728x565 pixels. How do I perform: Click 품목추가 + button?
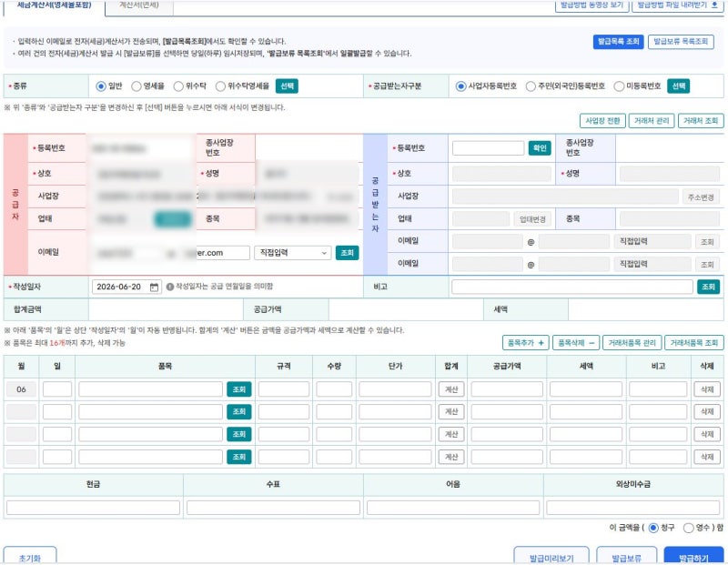tap(526, 343)
